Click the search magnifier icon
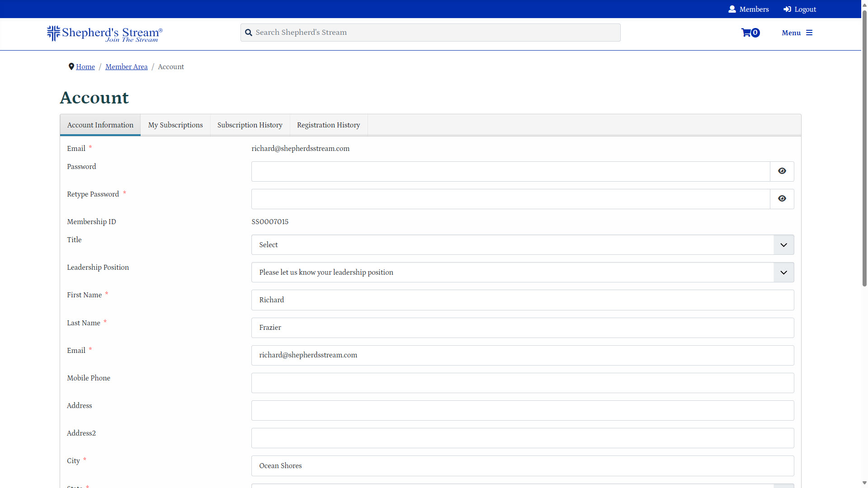The height and width of the screenshot is (488, 868). (x=248, y=33)
